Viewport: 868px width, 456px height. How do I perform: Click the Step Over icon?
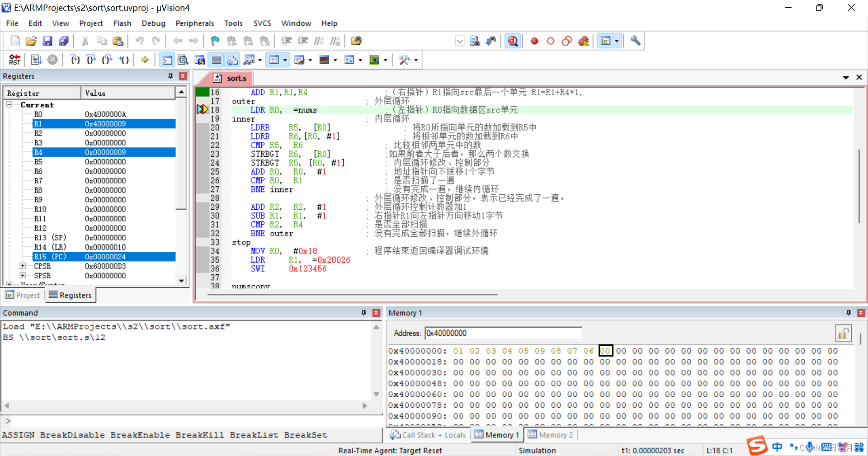click(x=91, y=60)
